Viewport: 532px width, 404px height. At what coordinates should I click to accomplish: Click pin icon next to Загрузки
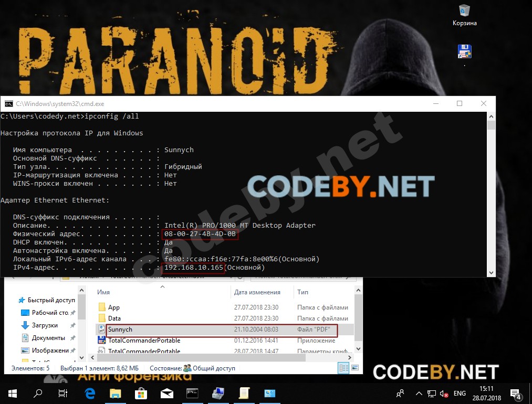72,325
